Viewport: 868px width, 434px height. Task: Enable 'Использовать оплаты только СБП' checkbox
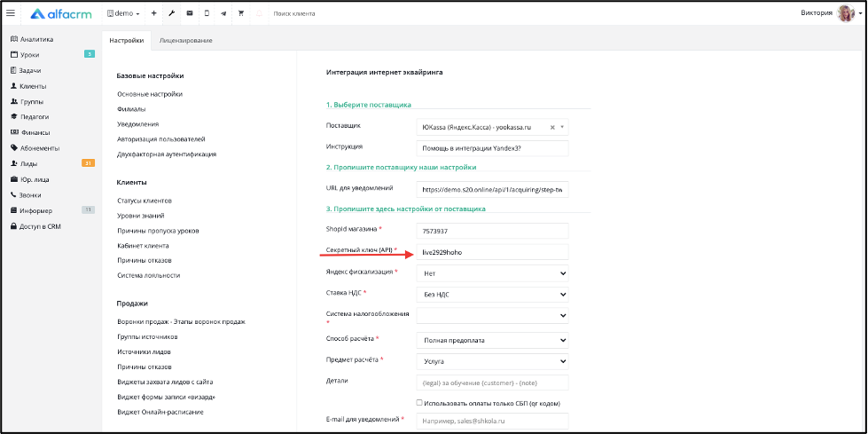tap(419, 402)
